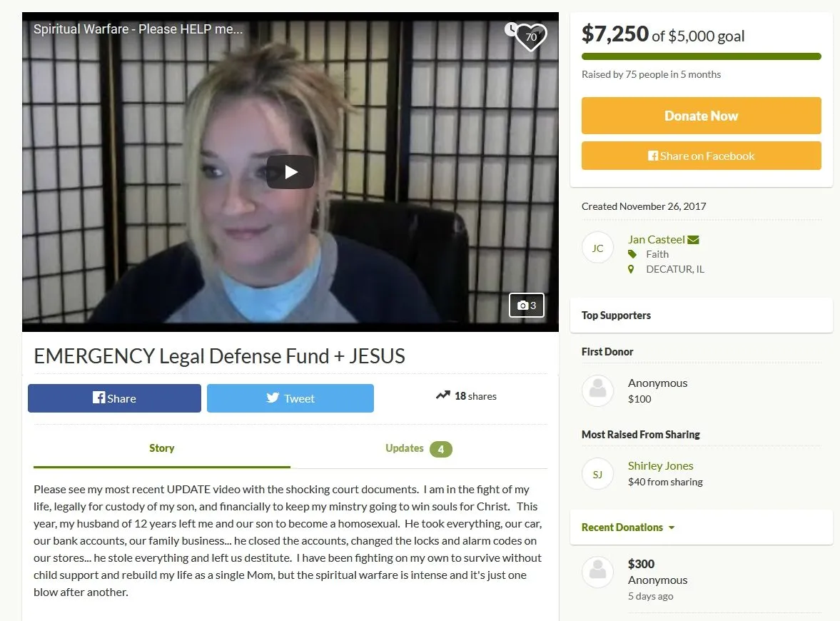Click the DECATUR, IL location pin icon
The height and width of the screenshot is (621, 840).
[x=631, y=269]
